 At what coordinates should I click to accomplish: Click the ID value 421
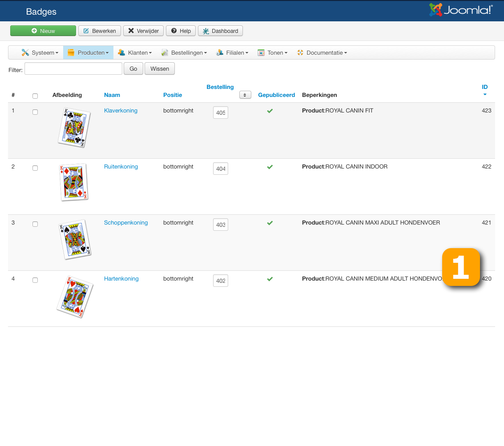click(x=486, y=222)
